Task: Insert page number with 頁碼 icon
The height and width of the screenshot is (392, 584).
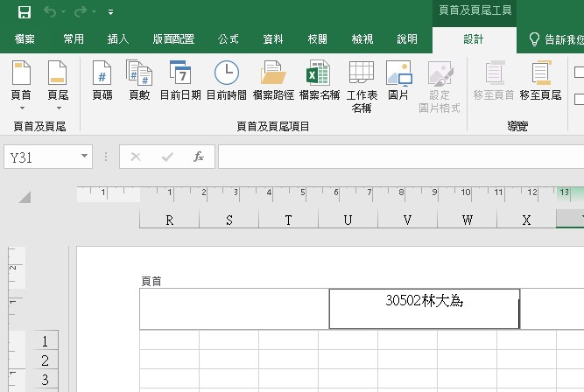Action: click(x=102, y=80)
